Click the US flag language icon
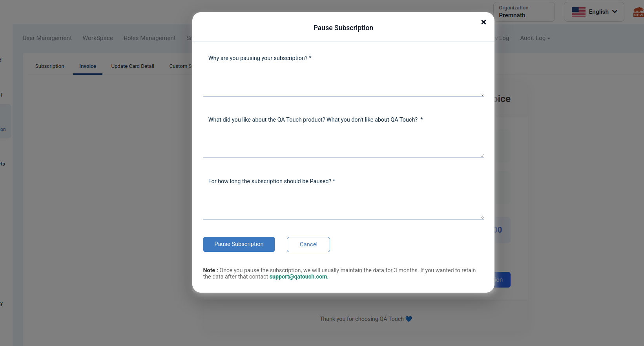Image resolution: width=644 pixels, height=346 pixels. pyautogui.click(x=578, y=12)
